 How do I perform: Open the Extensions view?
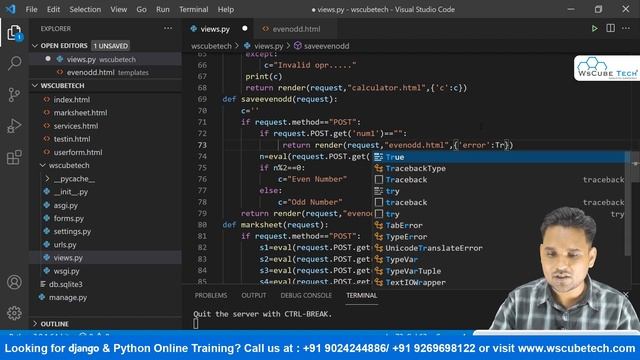coord(14,157)
